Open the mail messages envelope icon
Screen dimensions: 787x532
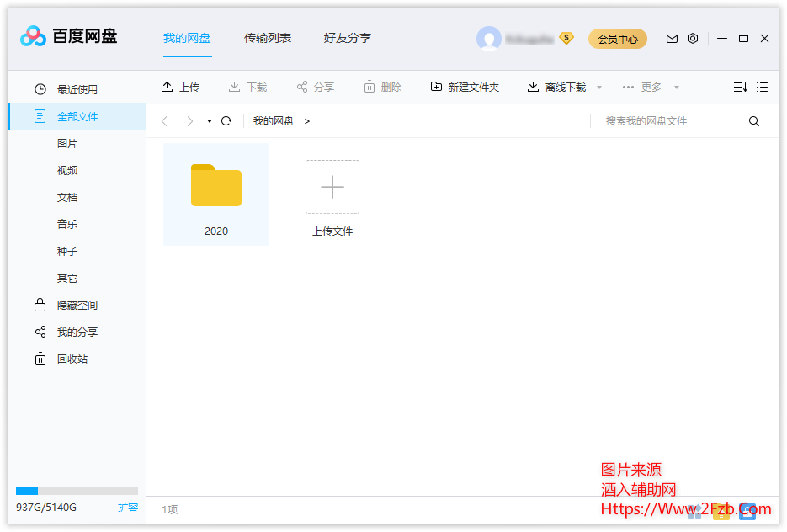[x=672, y=39]
